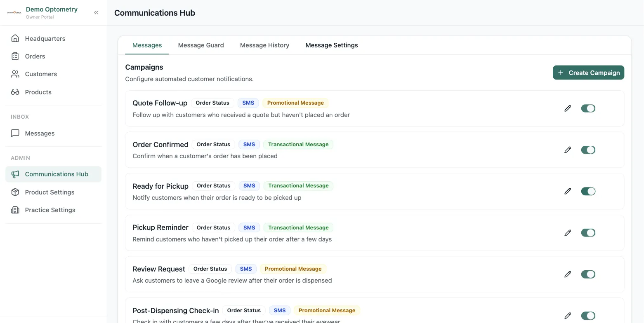This screenshot has width=644, height=323.
Task: Open Products in the sidebar
Action: 53,92
